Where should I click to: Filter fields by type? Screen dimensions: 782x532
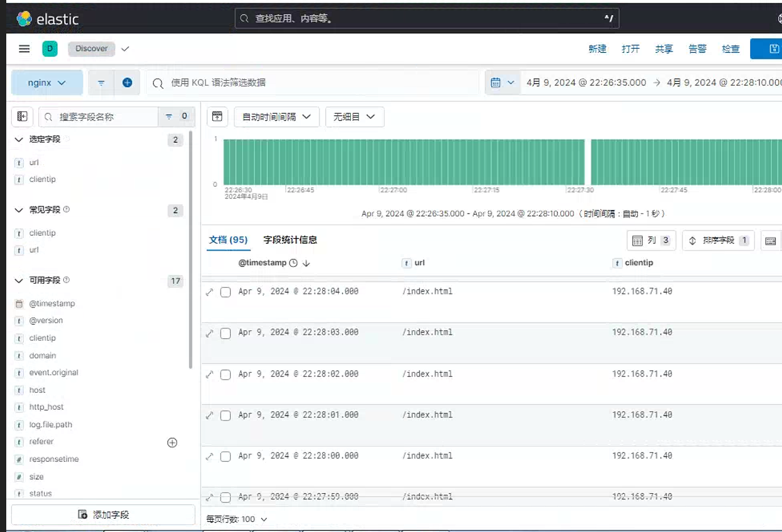[176, 117]
